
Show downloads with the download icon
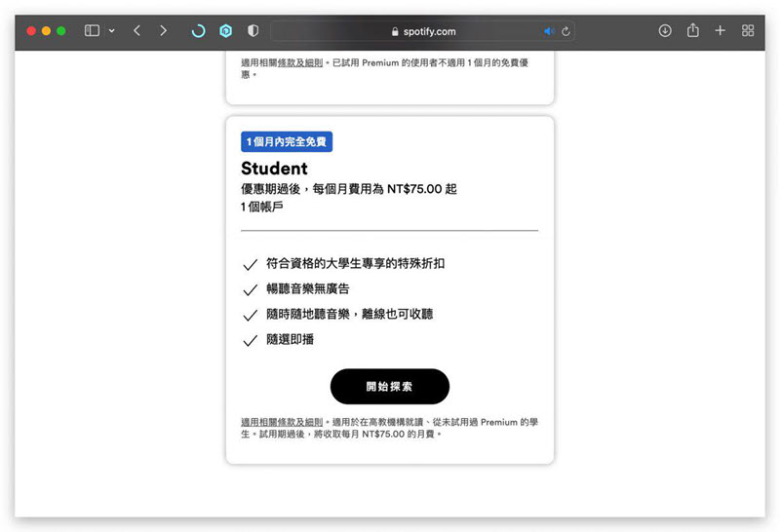coord(665,31)
